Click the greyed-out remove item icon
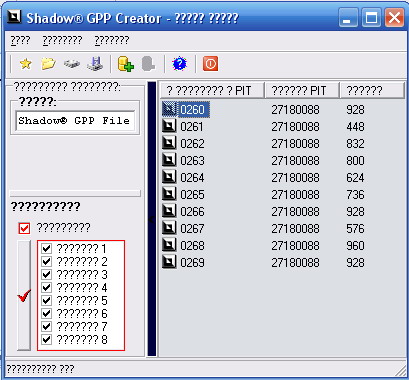 click(x=148, y=63)
